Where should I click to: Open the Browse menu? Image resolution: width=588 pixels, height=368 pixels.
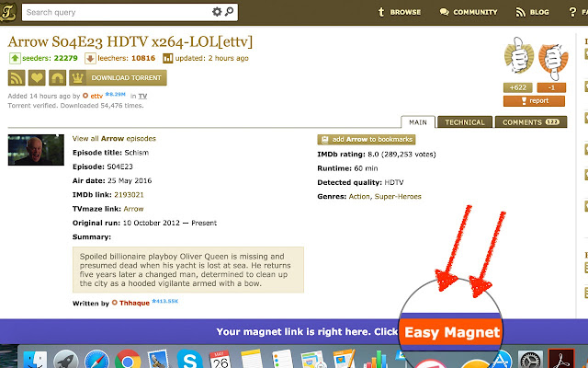[x=399, y=12]
